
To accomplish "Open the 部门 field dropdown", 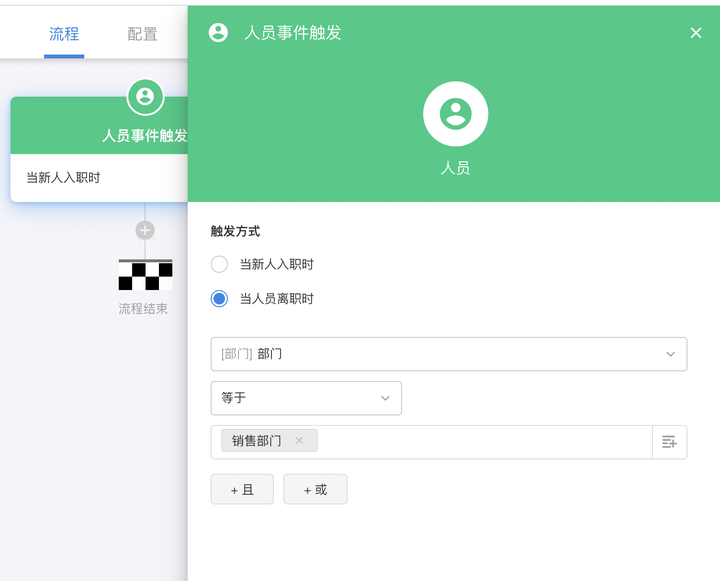I will (x=449, y=354).
